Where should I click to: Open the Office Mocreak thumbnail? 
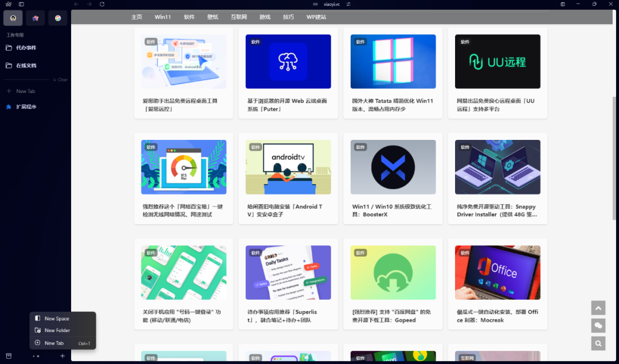point(498,273)
